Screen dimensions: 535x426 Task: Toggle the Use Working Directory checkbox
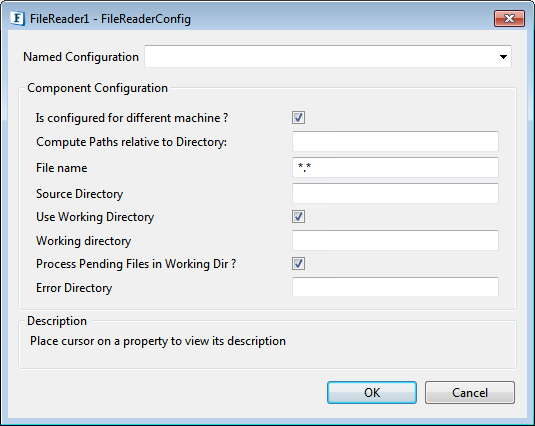click(298, 217)
